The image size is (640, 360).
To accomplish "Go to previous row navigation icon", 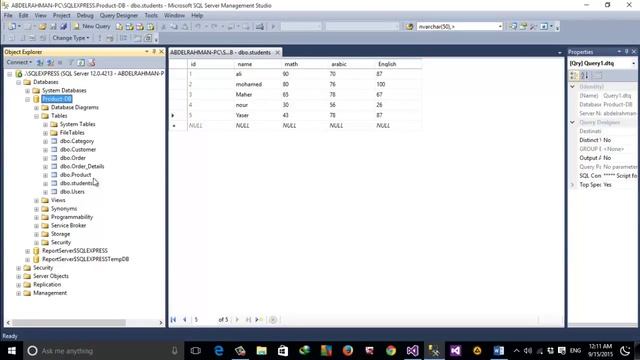I will click(x=184, y=320).
